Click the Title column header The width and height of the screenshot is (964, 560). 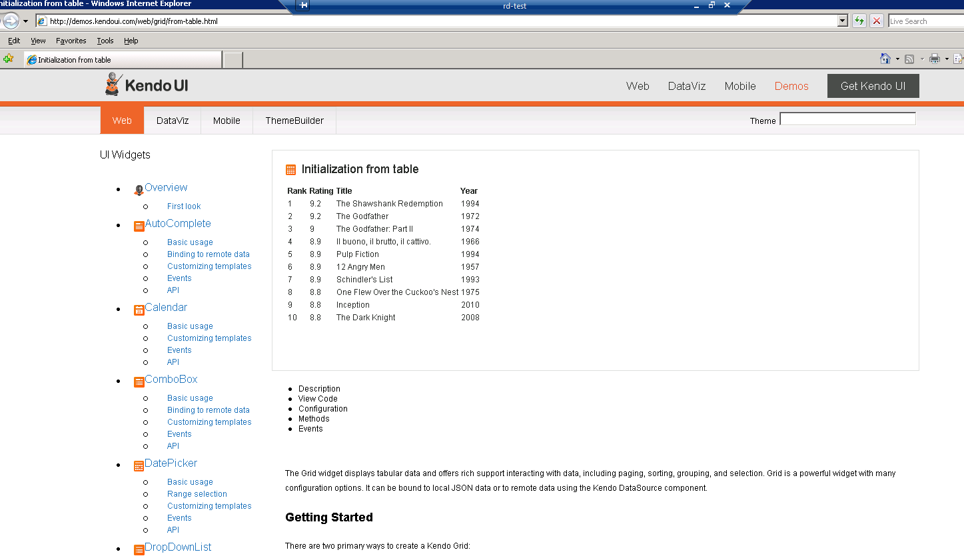tap(344, 191)
